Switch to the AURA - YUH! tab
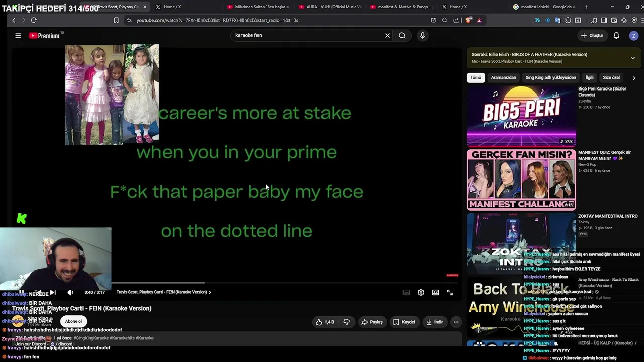 tap(331, 7)
